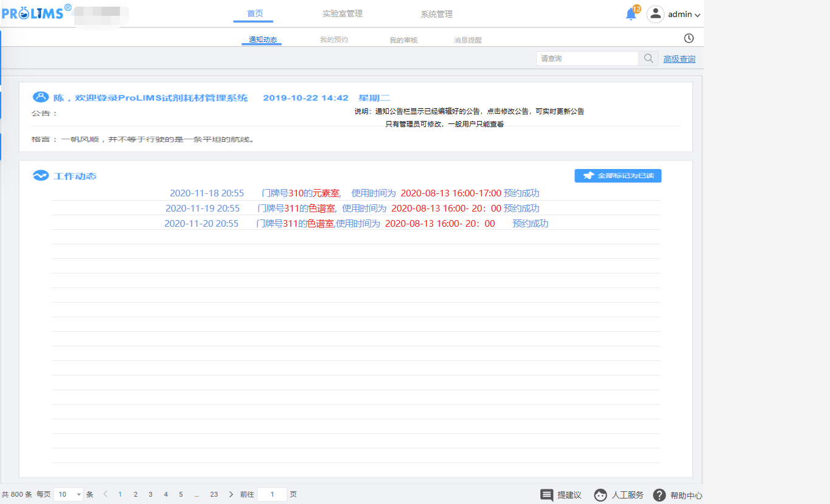Click the 请查询 search input field
Viewport: 830px width, 504px height.
[x=587, y=58]
